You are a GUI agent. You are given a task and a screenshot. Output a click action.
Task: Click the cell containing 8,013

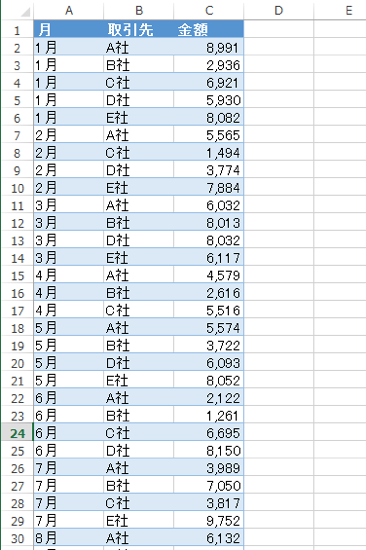pyautogui.click(x=208, y=223)
